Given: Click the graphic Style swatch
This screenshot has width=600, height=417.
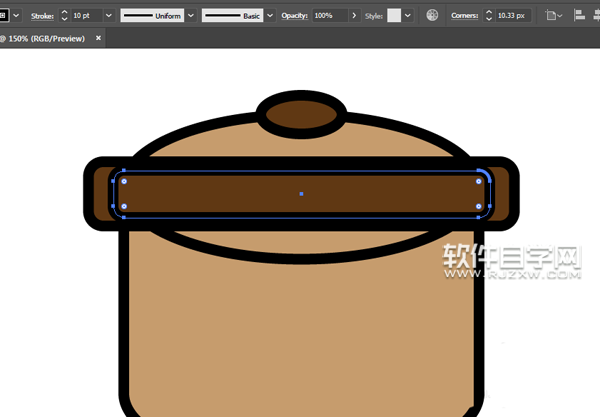Looking at the screenshot, I should 394,16.
